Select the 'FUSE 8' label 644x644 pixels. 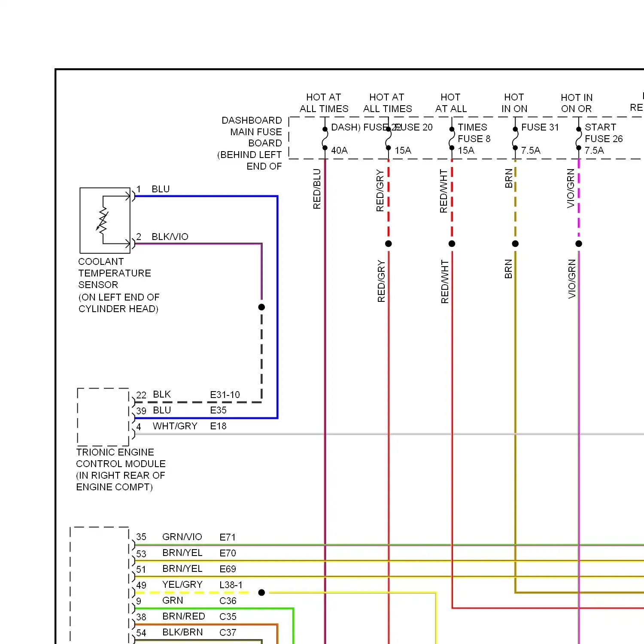pyautogui.click(x=474, y=139)
